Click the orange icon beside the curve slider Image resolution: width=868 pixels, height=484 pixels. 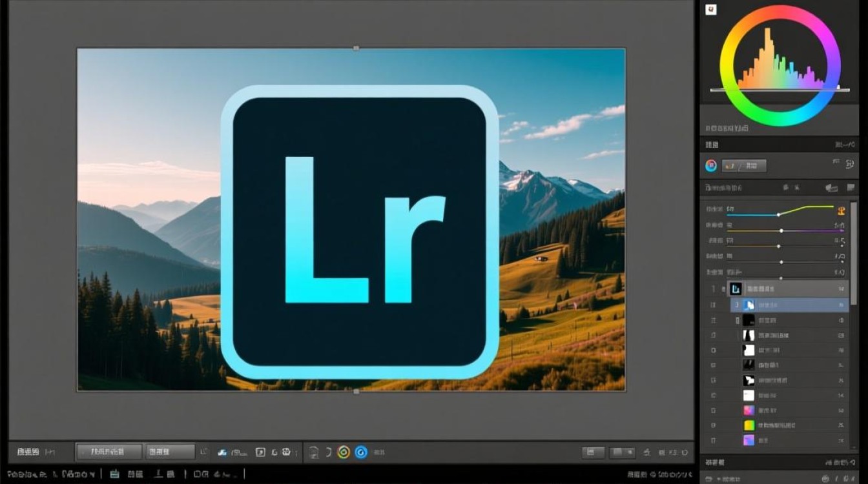(x=842, y=210)
